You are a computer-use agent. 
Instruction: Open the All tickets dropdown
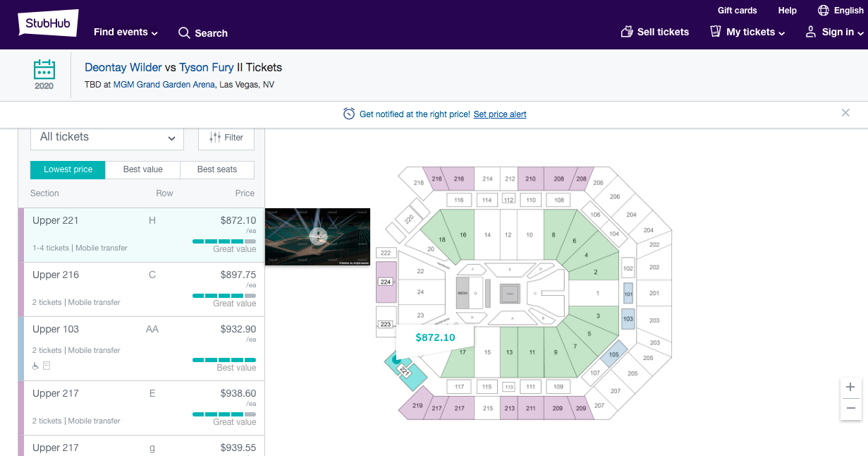[107, 137]
